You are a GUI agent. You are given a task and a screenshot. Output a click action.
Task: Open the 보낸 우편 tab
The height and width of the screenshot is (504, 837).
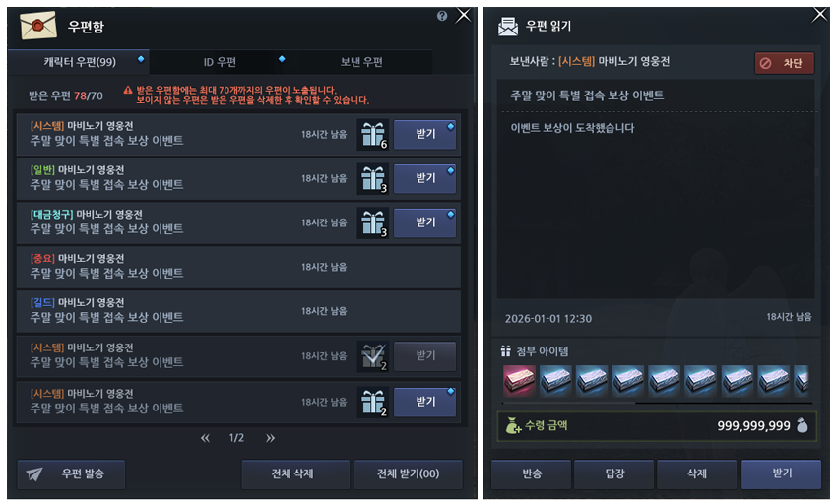[361, 62]
